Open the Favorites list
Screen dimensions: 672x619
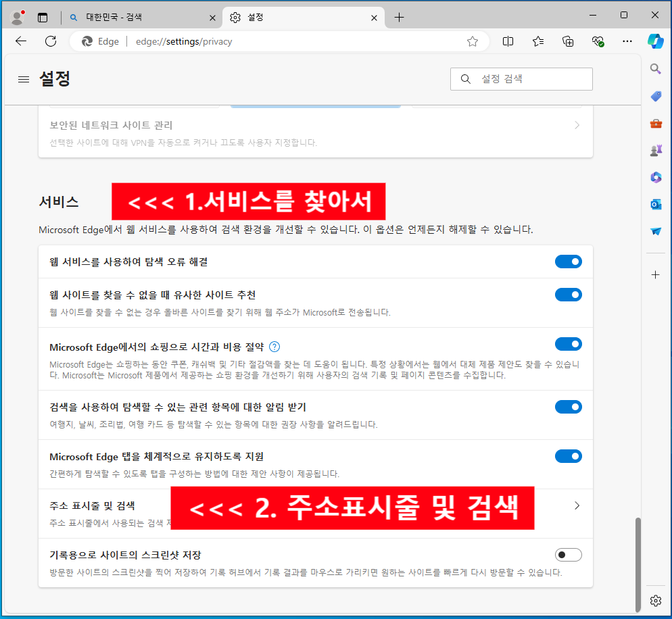[538, 41]
